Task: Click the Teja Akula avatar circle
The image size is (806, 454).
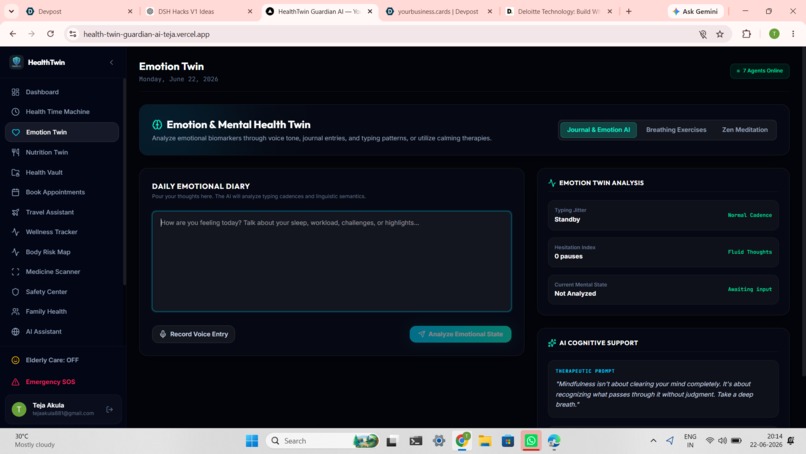Action: pos(19,409)
